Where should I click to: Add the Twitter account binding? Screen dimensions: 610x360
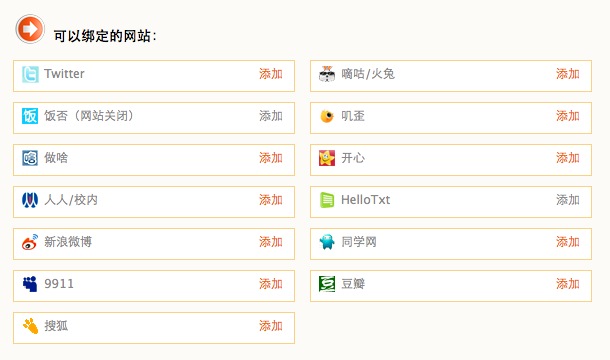pos(271,74)
